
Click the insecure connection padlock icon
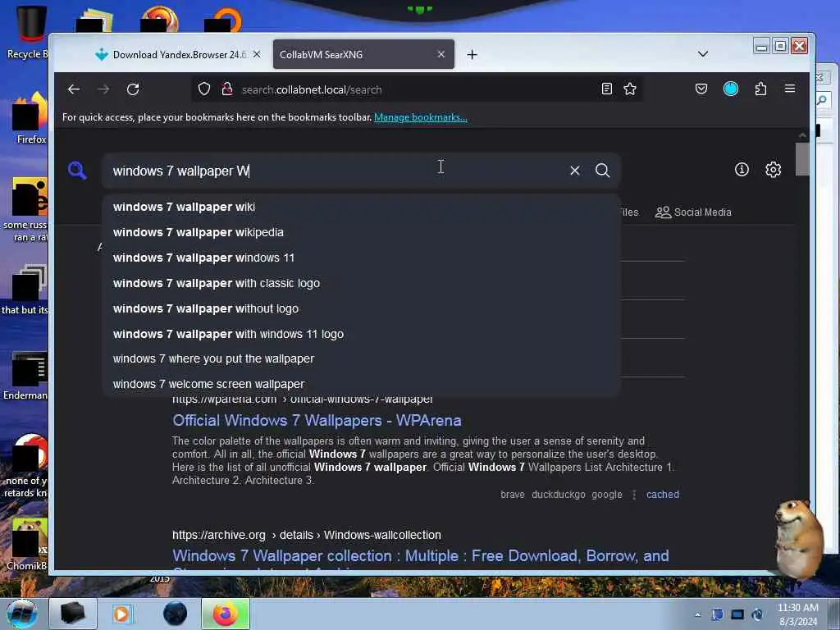click(x=227, y=89)
